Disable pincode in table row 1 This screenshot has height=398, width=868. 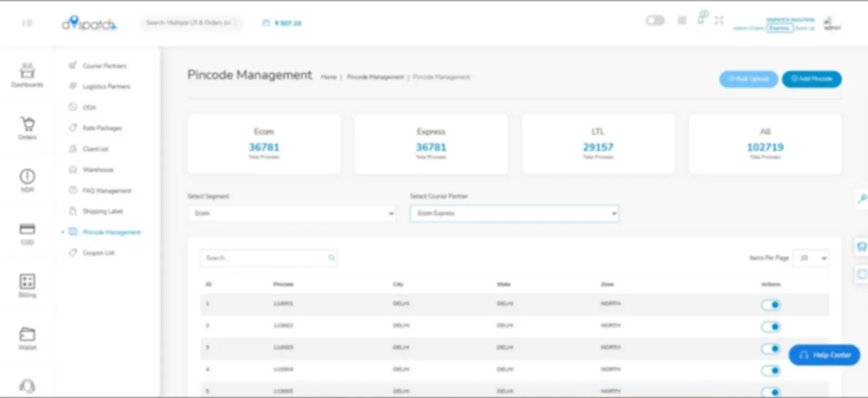point(770,305)
